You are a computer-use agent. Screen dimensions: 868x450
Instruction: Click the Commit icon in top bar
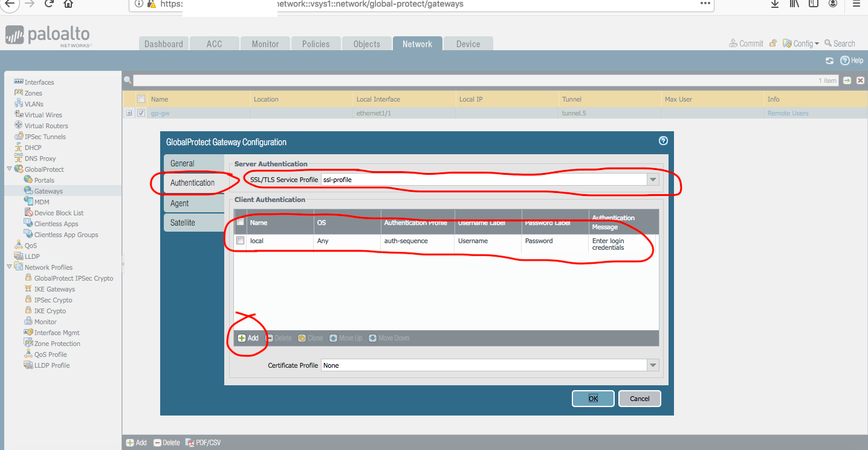click(x=733, y=44)
